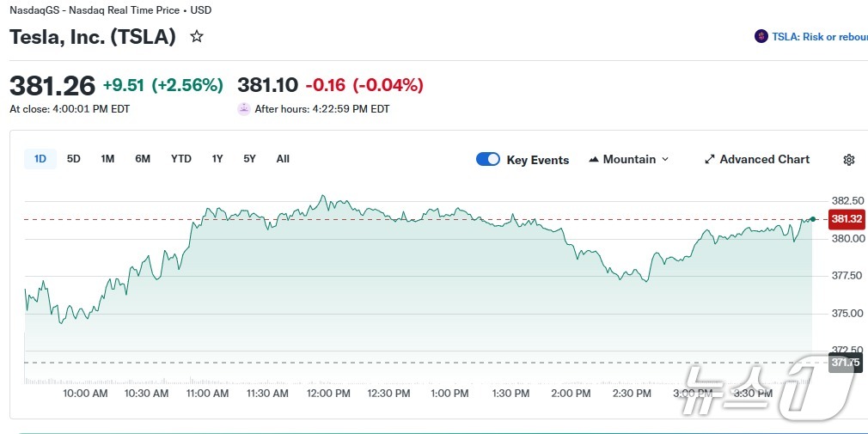Image resolution: width=868 pixels, height=434 pixels.
Task: Show the All time range
Action: (x=283, y=159)
